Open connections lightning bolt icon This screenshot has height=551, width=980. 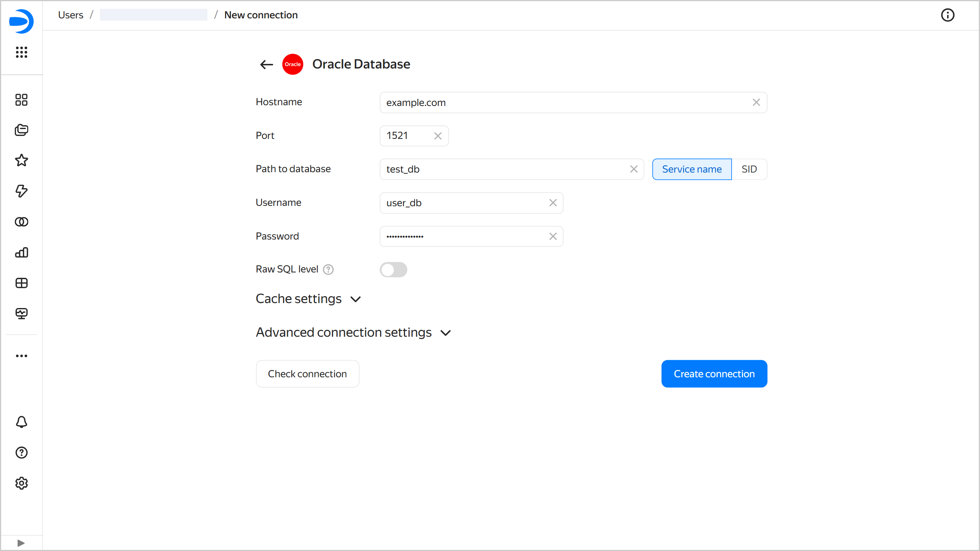[21, 191]
